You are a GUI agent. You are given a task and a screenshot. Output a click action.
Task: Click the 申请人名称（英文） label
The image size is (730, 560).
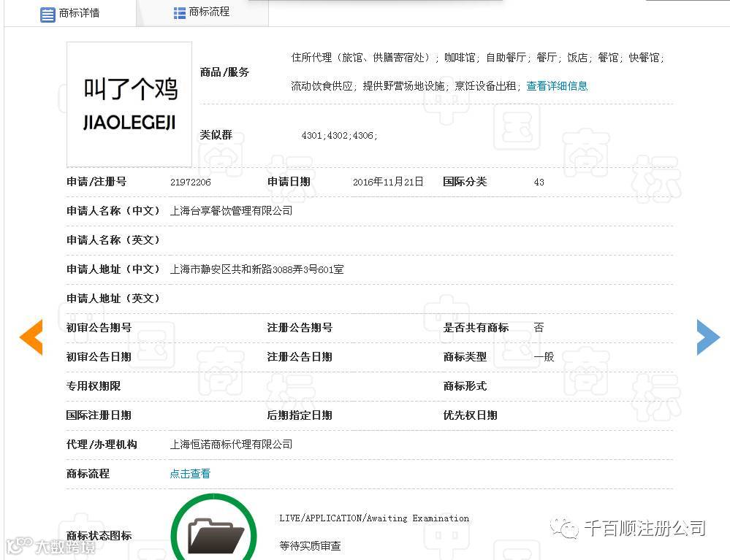[113, 240]
